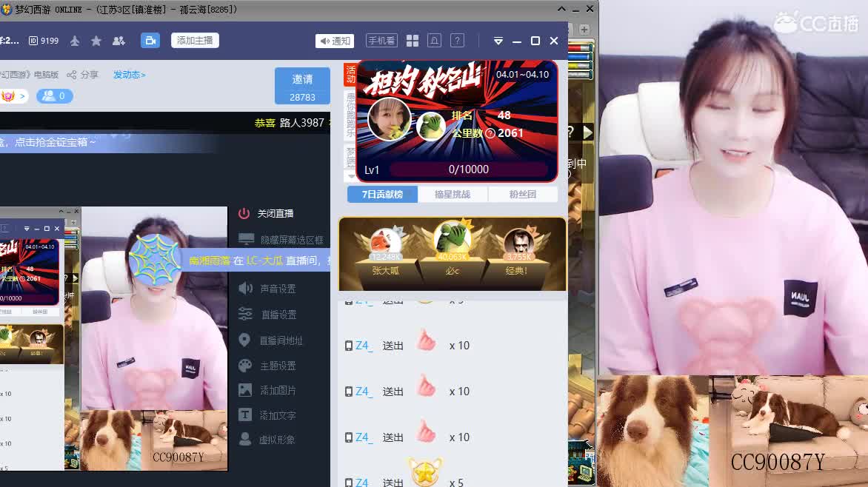868x487 pixels.
Task: Click the T text icon beside 添加文字
Action: 244,414
